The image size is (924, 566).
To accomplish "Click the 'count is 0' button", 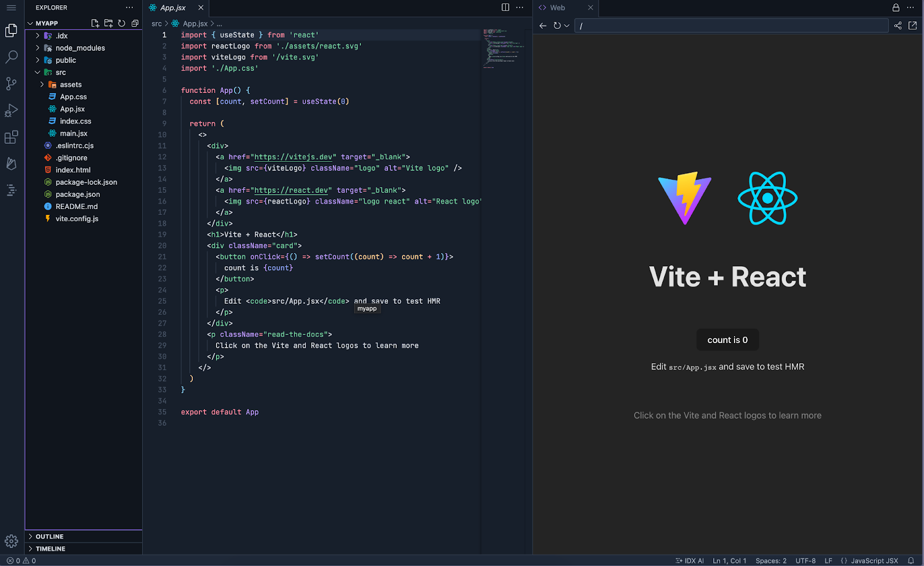I will (x=728, y=340).
